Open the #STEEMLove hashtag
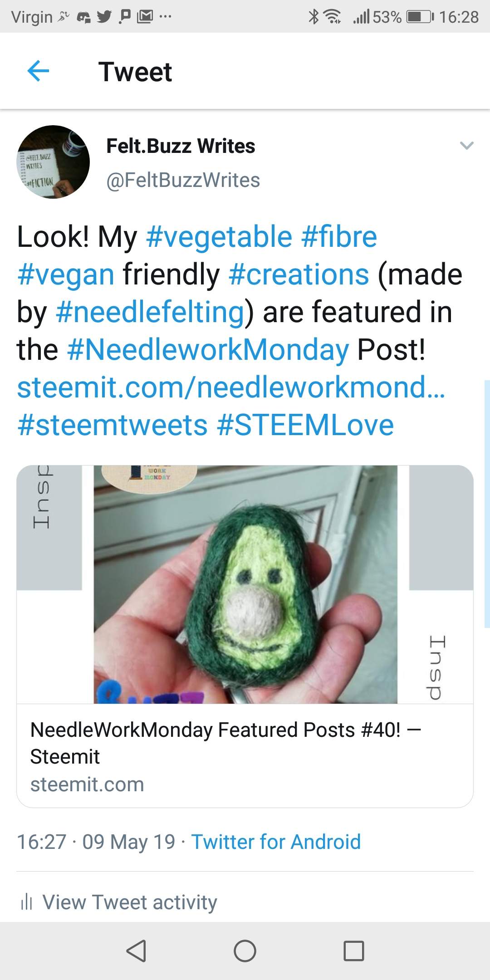The width and height of the screenshot is (490, 980). pyautogui.click(x=305, y=425)
